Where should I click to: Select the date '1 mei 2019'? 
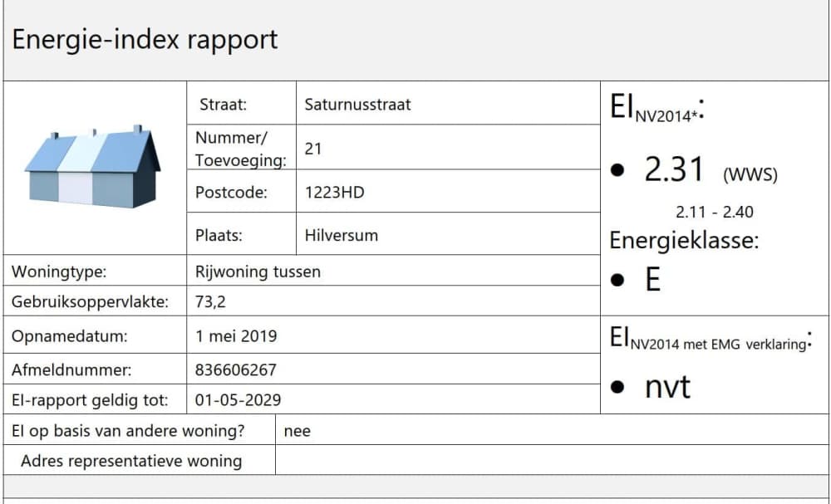point(236,336)
